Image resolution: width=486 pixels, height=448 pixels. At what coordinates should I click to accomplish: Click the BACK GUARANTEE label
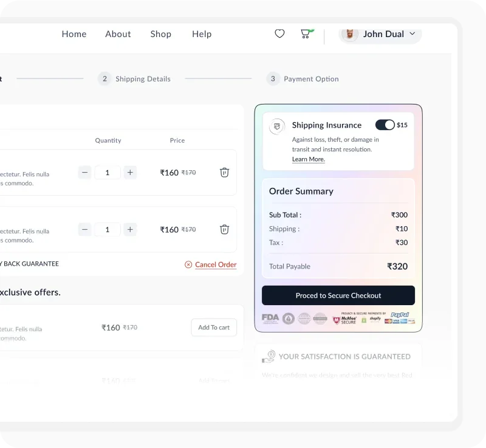pyautogui.click(x=30, y=264)
